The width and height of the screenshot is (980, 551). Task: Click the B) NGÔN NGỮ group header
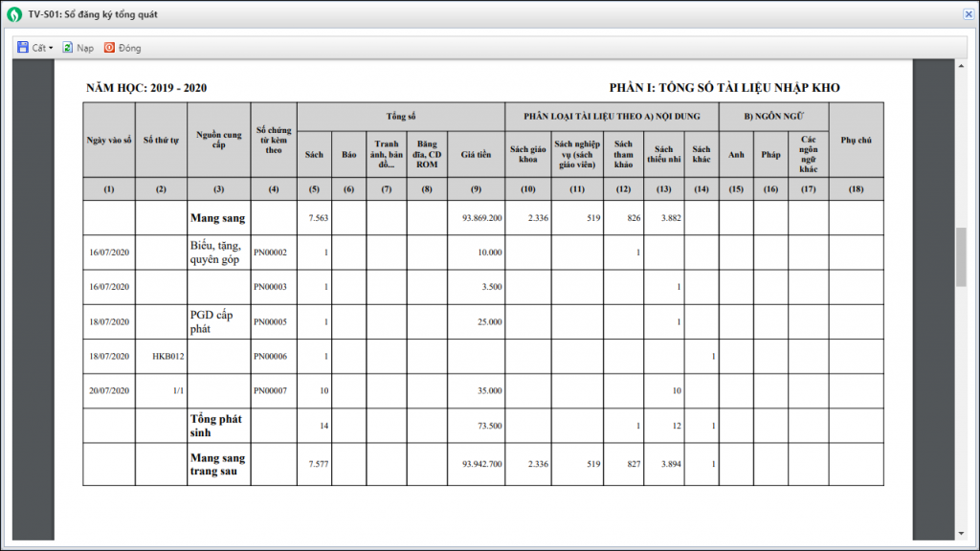(773, 116)
